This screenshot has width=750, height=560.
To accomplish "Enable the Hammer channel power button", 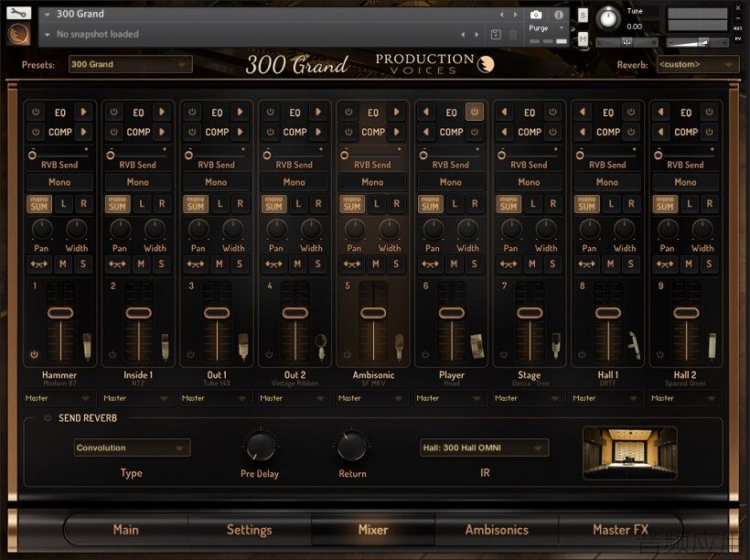I will click(34, 355).
